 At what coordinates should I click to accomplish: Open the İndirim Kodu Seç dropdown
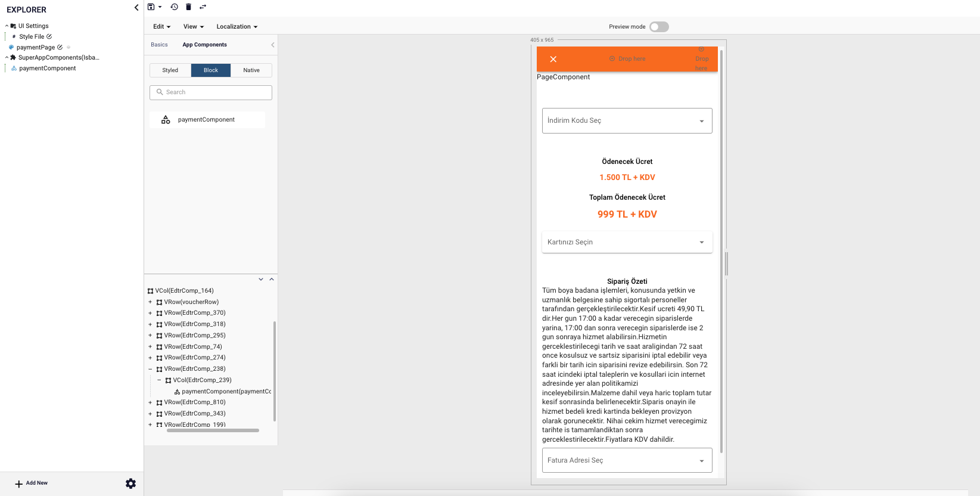(627, 120)
